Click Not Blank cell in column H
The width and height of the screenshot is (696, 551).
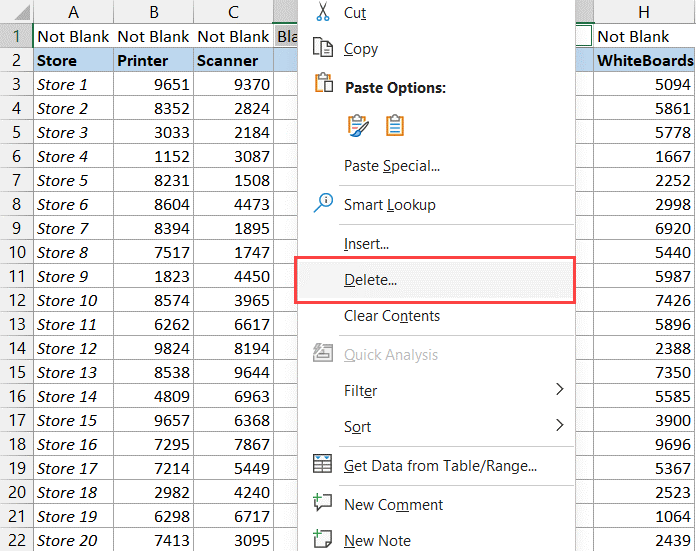[645, 36]
